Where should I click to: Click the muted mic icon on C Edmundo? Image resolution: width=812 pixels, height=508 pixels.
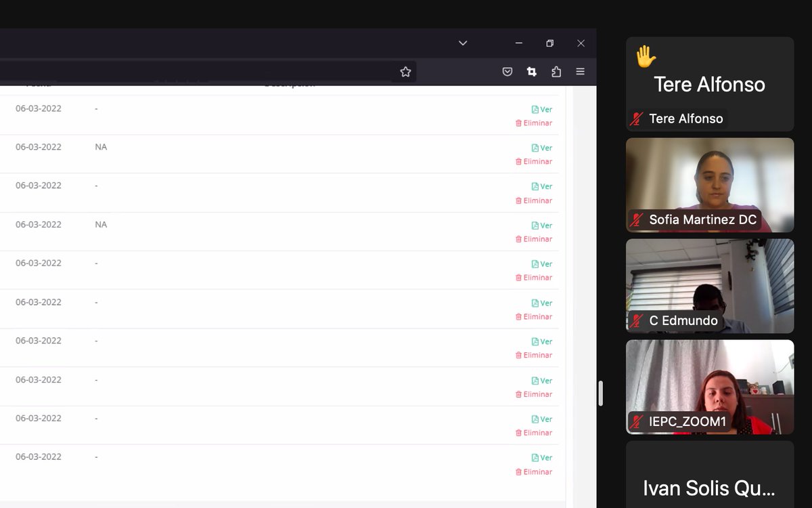click(x=636, y=320)
